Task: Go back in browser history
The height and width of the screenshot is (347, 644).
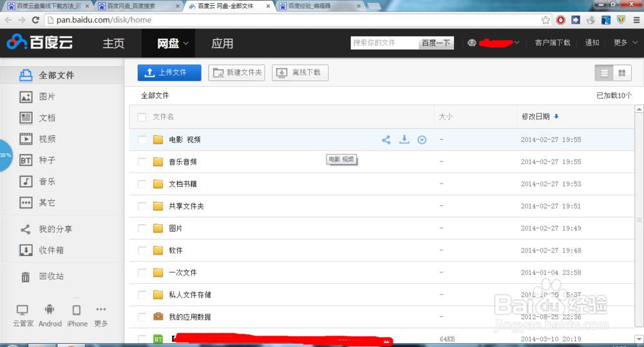Action: 8,20
